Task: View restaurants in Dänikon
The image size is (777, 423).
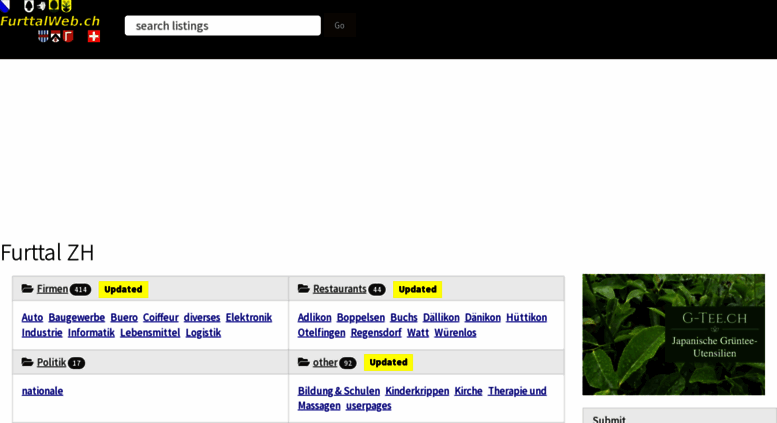Action: pyautogui.click(x=483, y=317)
